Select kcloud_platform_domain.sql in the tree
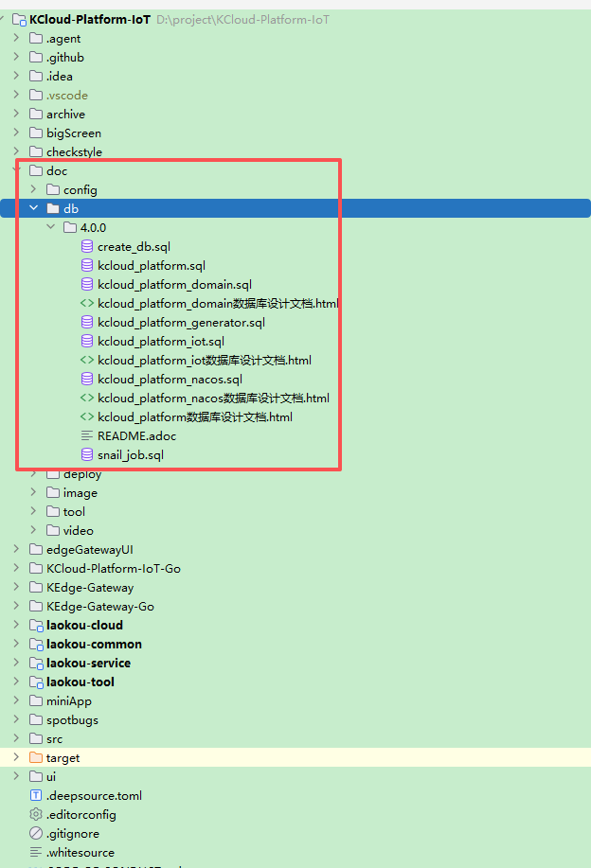 coord(174,285)
